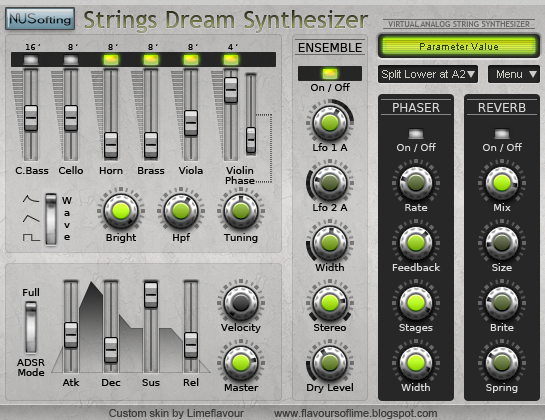
Task: Click the Reverb Brite knob
Action: [x=502, y=303]
